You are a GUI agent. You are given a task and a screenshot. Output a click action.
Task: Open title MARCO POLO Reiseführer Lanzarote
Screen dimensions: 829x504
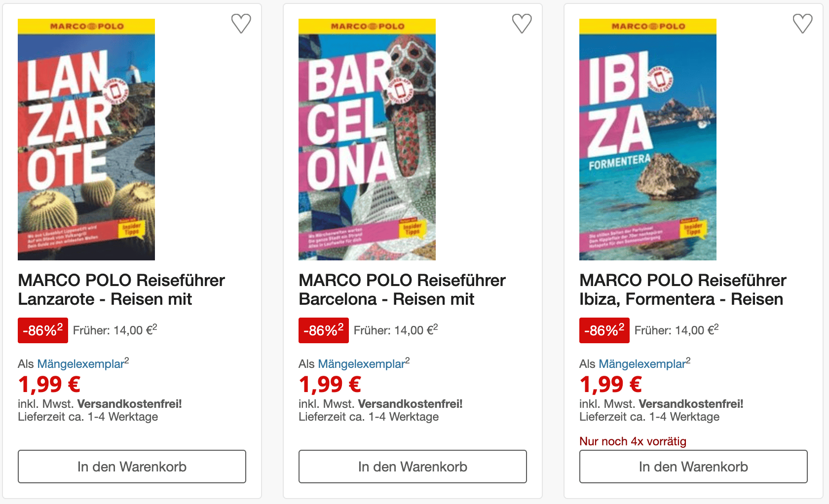(x=121, y=289)
